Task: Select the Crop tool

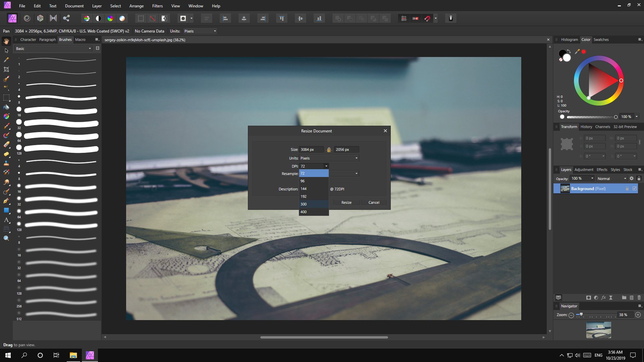Action: click(x=6, y=69)
